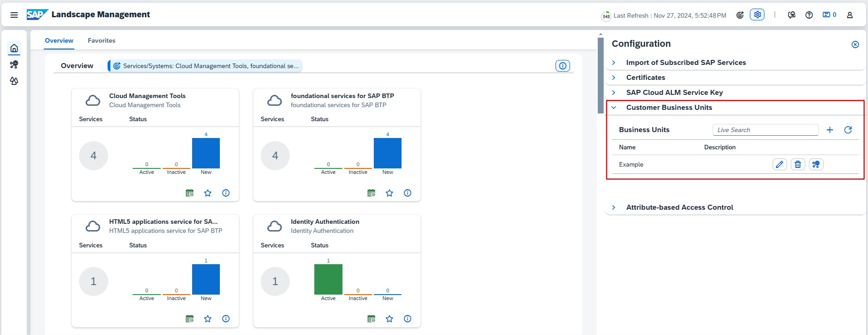The height and width of the screenshot is (335, 868).
Task: Click the Live Search input field
Action: pyautogui.click(x=765, y=130)
